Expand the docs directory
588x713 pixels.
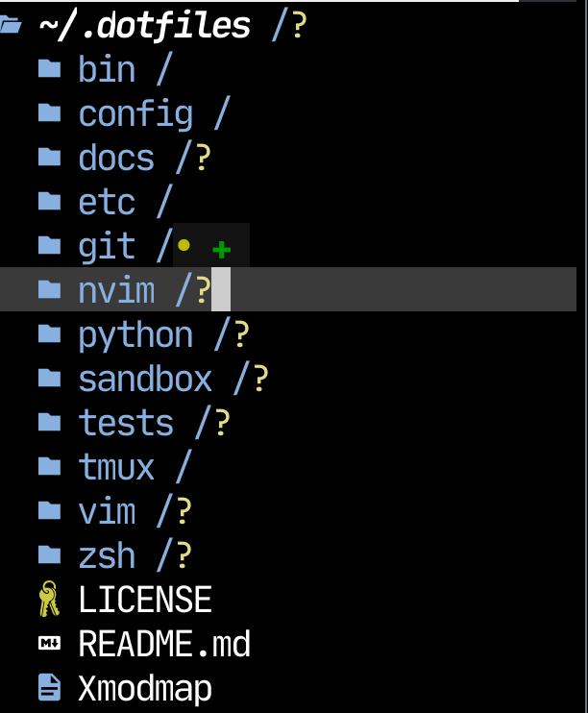pyautogui.click(x=116, y=158)
